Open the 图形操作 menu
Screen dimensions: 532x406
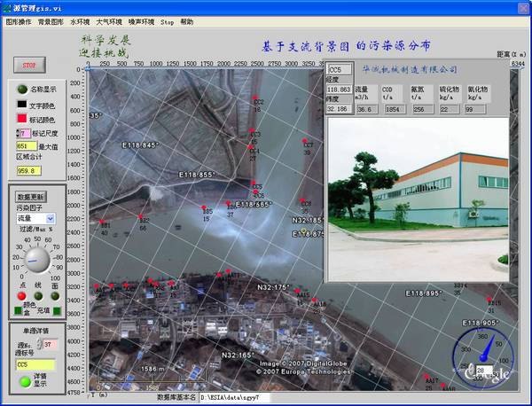pos(19,22)
